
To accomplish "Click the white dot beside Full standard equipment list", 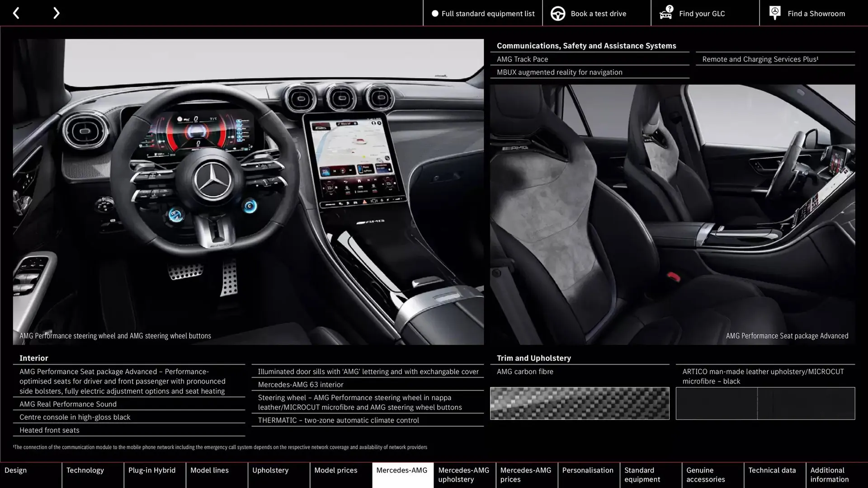I will tap(435, 14).
